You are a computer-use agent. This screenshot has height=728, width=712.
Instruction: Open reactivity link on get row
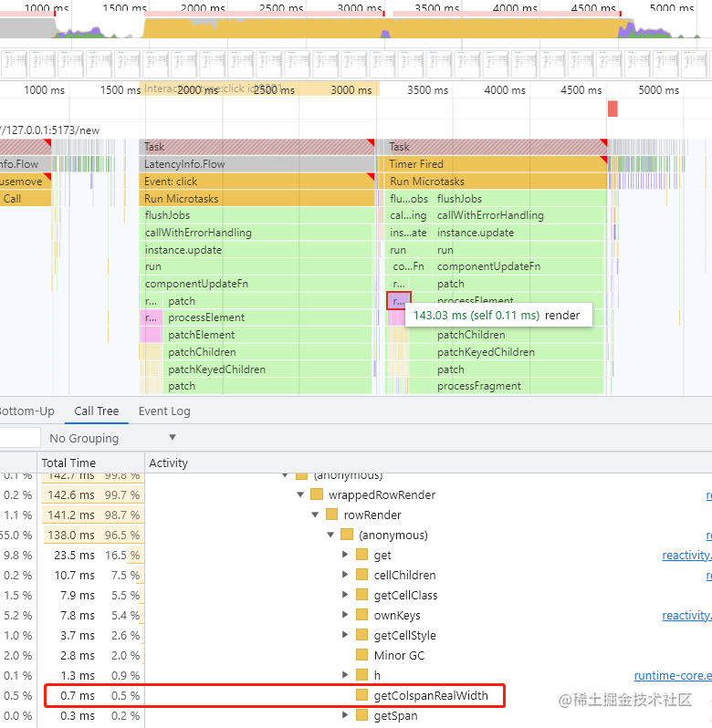click(x=686, y=555)
